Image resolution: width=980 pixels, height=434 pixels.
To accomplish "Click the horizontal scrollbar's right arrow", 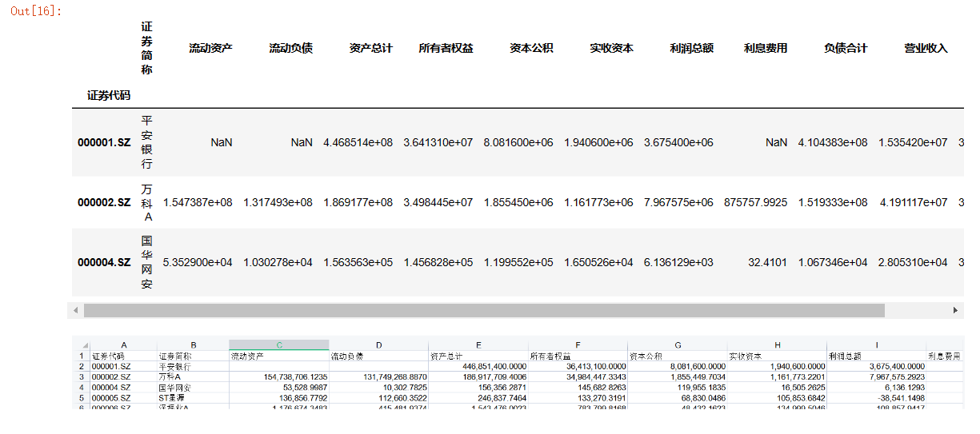I will pyautogui.click(x=955, y=310).
